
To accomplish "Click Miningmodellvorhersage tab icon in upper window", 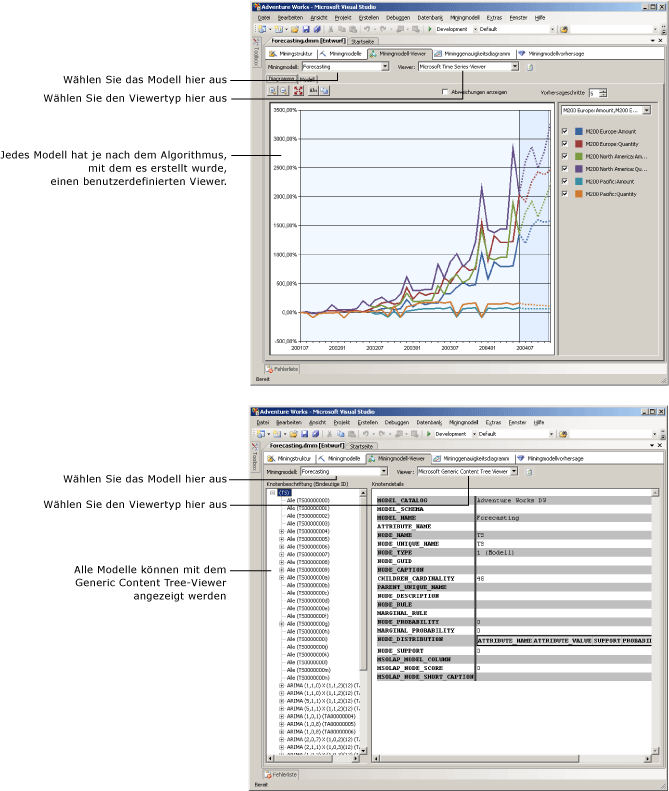I will pyautogui.click(x=524, y=53).
